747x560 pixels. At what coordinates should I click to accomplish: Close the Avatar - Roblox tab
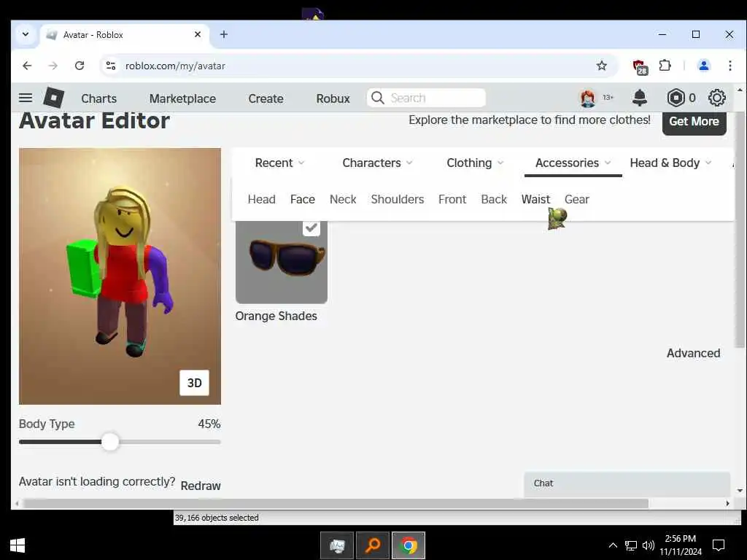point(198,34)
